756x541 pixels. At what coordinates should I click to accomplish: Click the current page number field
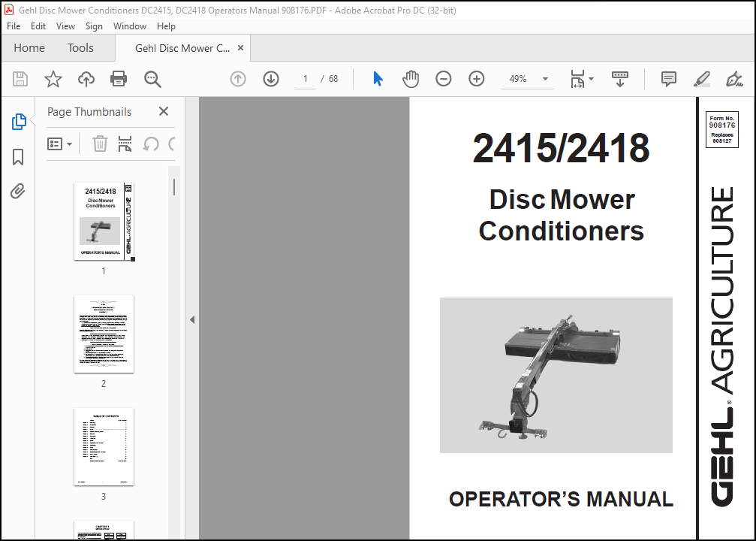(306, 79)
